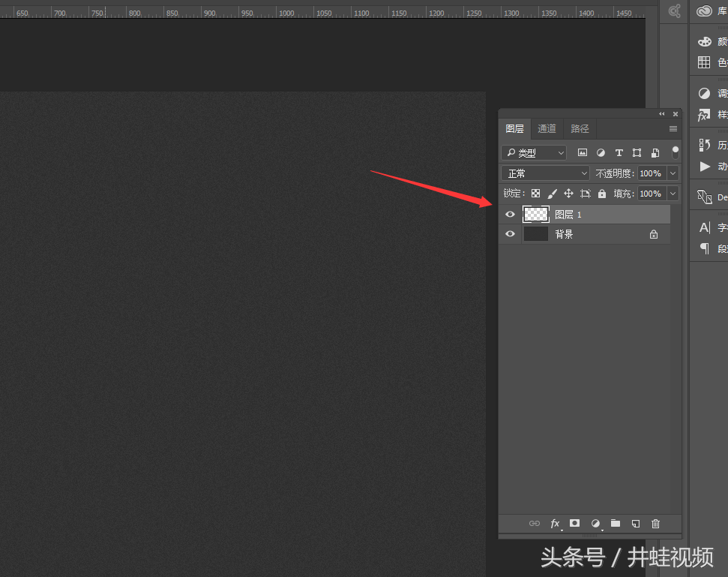The height and width of the screenshot is (577, 728).
Task: Filter layers by smart object icon
Action: click(655, 152)
